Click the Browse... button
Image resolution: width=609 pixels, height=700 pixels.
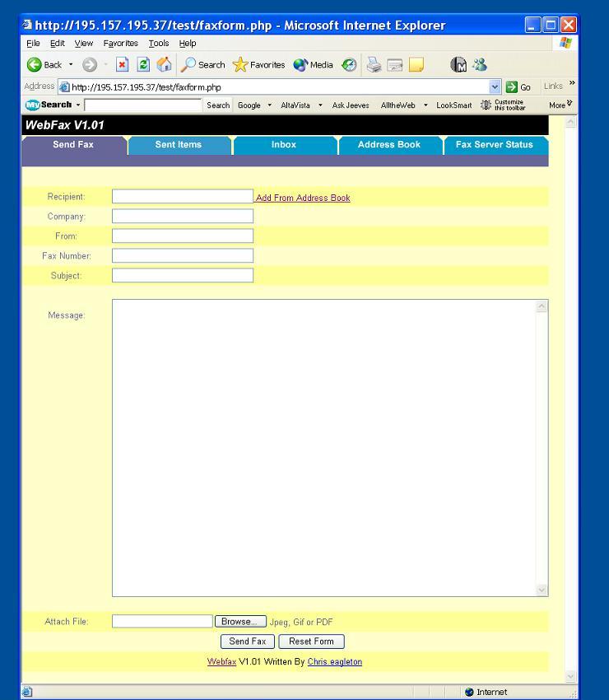click(x=240, y=622)
